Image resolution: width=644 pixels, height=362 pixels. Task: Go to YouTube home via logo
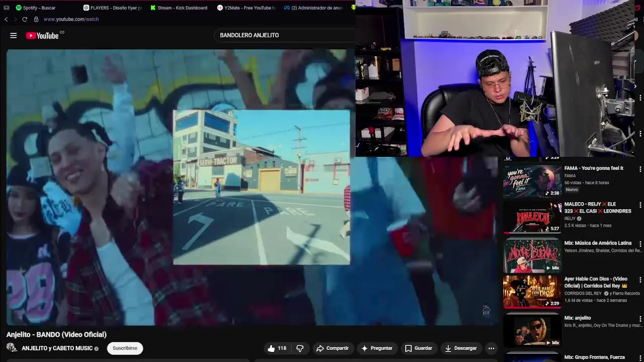(42, 36)
